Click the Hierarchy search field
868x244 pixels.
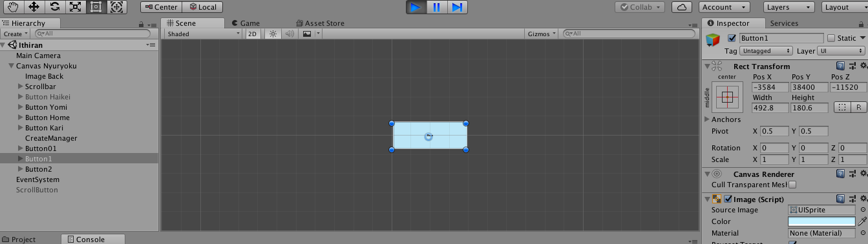pos(92,34)
